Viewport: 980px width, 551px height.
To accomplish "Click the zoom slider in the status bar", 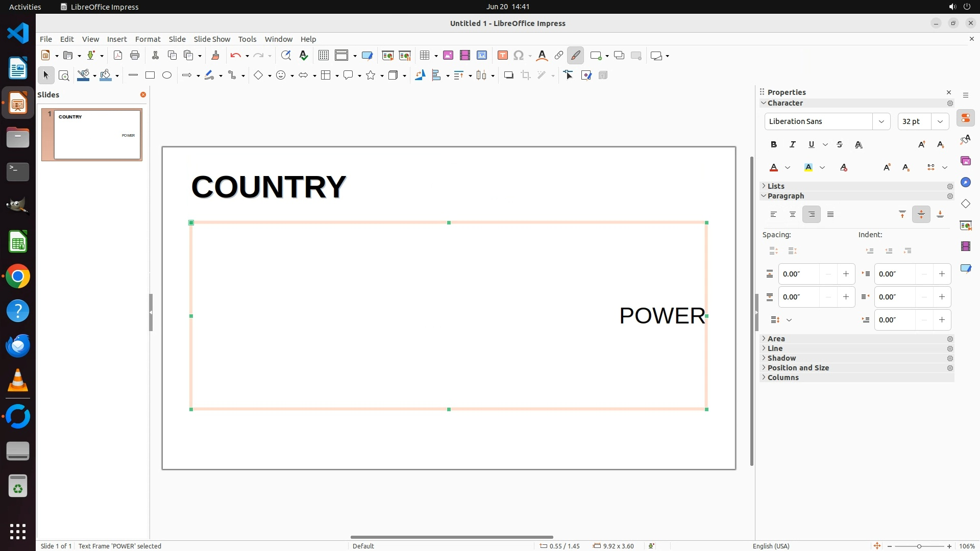I will (x=919, y=546).
